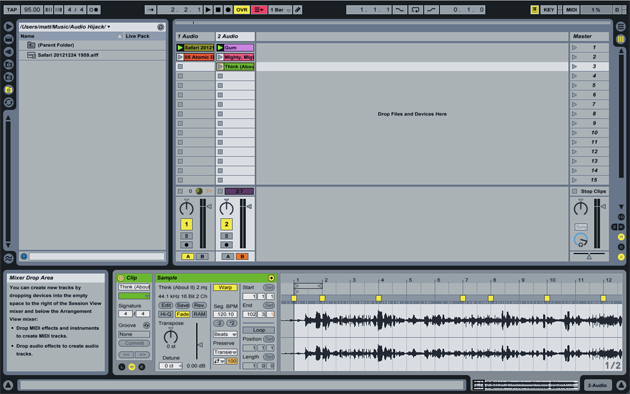Image resolution: width=630 pixels, height=394 pixels.
Task: Click the transport Play button
Action: click(x=208, y=10)
